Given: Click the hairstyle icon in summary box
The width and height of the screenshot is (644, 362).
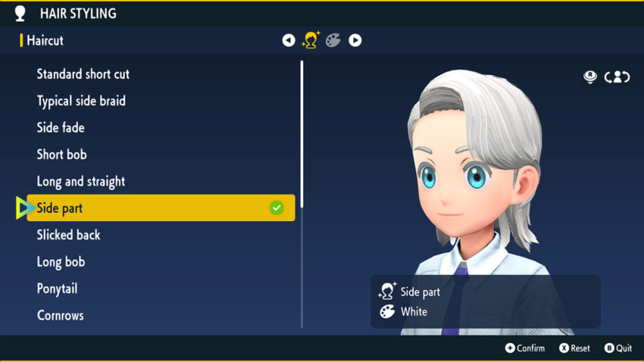Looking at the screenshot, I should 387,291.
